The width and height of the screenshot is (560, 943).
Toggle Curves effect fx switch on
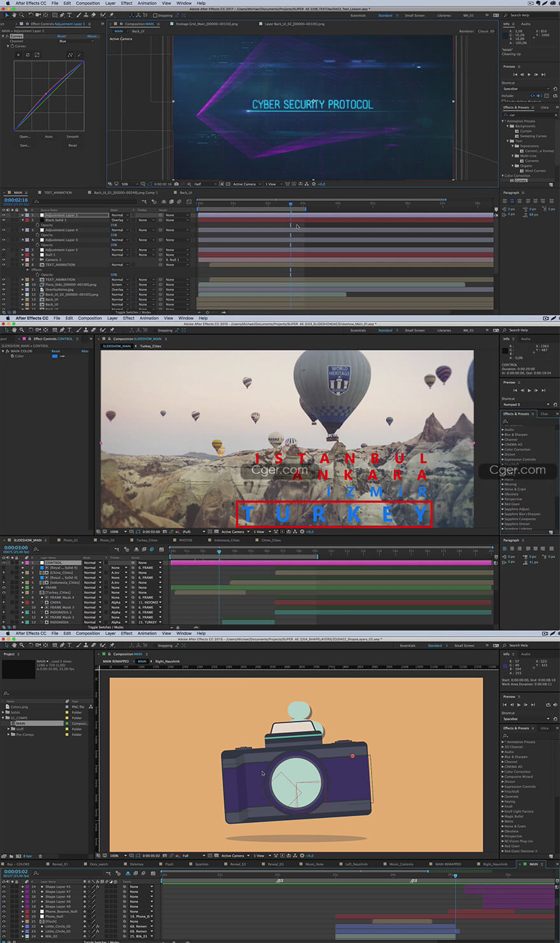coord(7,36)
